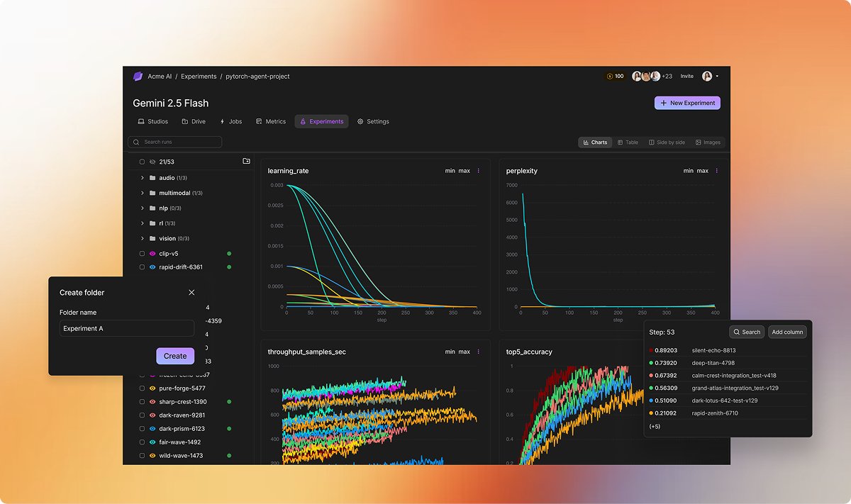Image resolution: width=851 pixels, height=504 pixels.
Task: Switch to Side by side view
Action: point(667,142)
